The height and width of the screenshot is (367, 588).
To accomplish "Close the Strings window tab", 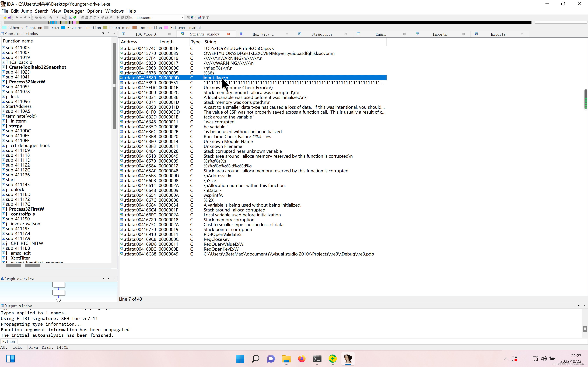I will click(x=228, y=34).
